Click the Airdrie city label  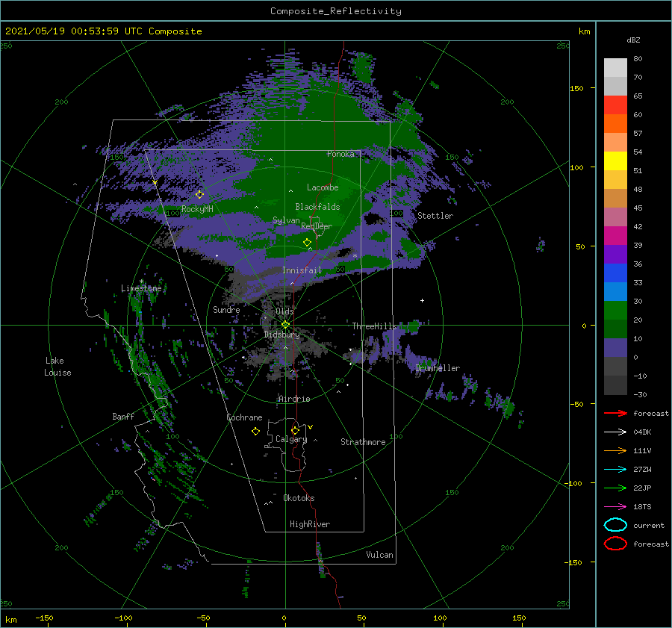point(294,399)
